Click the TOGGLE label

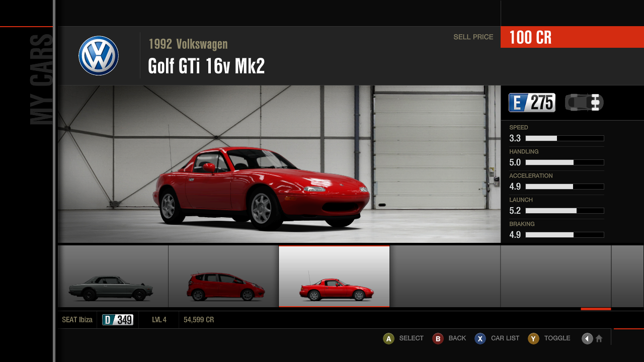click(557, 338)
